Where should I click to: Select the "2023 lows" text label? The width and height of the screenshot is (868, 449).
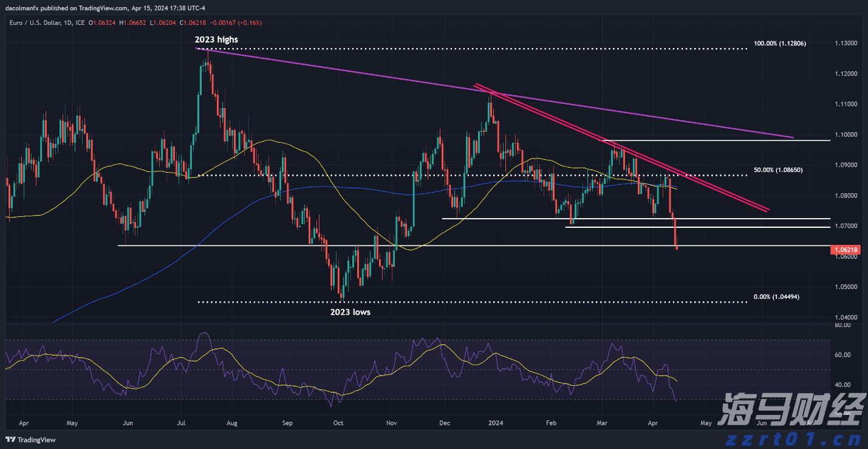point(350,312)
